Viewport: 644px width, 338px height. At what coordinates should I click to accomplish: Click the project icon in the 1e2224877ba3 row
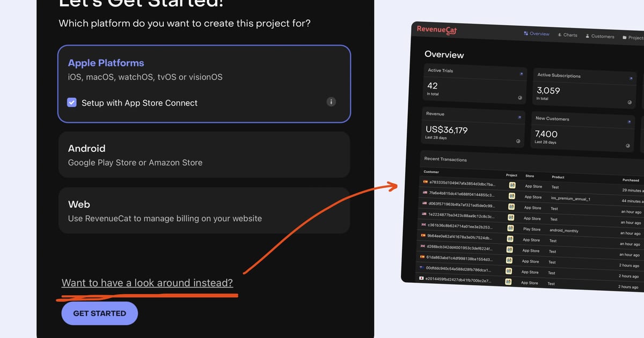pos(511,217)
